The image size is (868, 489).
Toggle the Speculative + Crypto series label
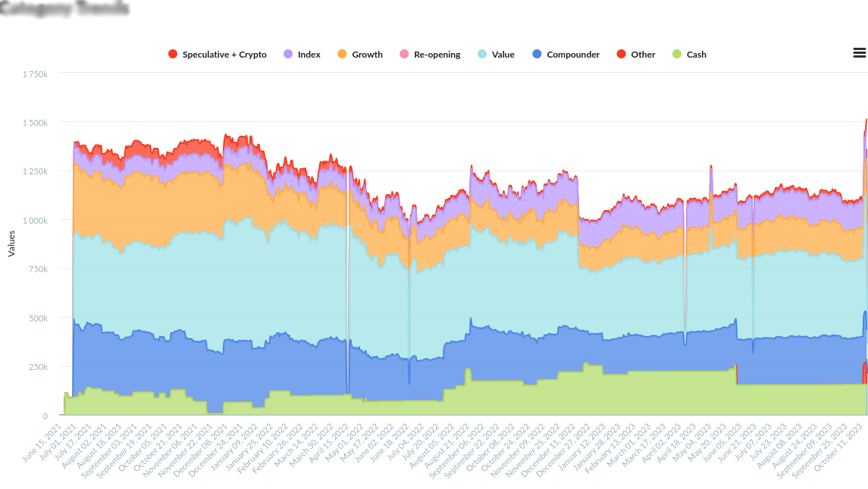224,55
